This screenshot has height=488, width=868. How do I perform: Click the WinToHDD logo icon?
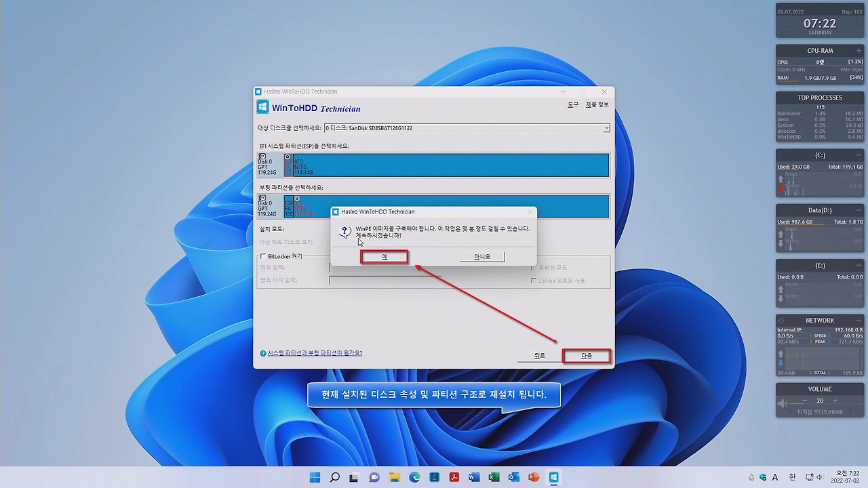[262, 107]
